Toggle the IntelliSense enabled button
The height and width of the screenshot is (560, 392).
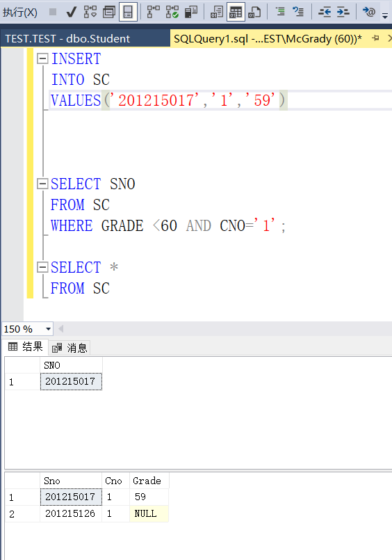pyautogui.click(x=128, y=12)
